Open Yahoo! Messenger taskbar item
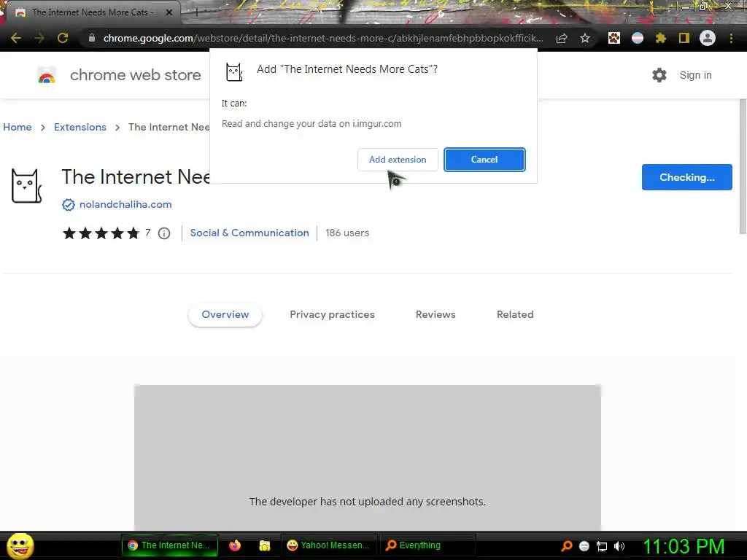Image resolution: width=747 pixels, height=560 pixels. click(330, 545)
